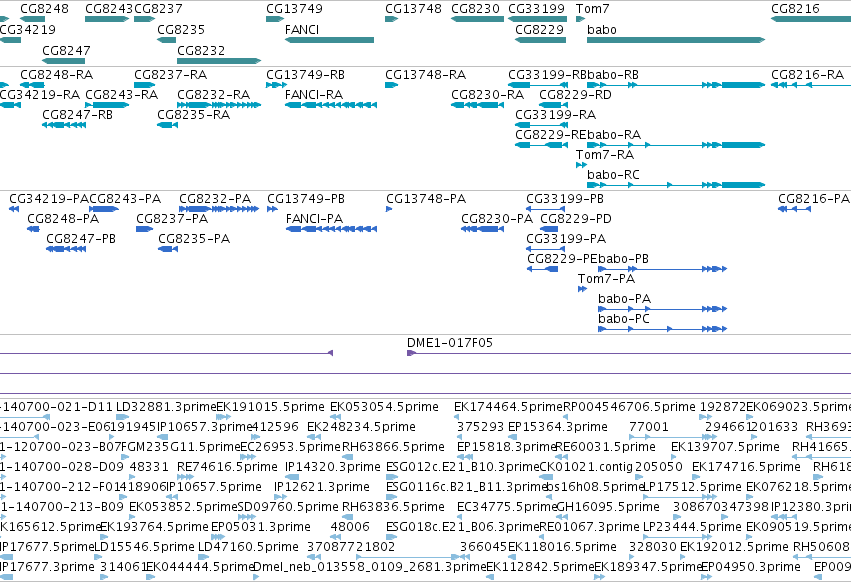Click the CG8229-RD transcript label

click(x=575, y=94)
